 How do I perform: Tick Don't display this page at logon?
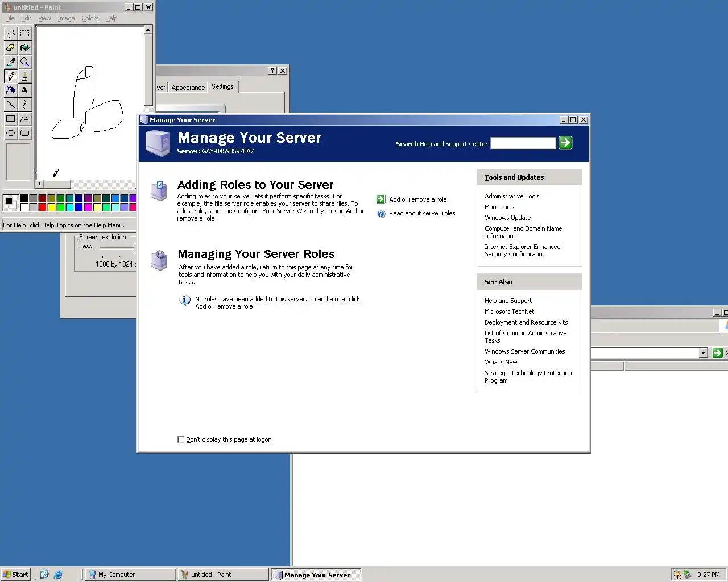point(181,439)
